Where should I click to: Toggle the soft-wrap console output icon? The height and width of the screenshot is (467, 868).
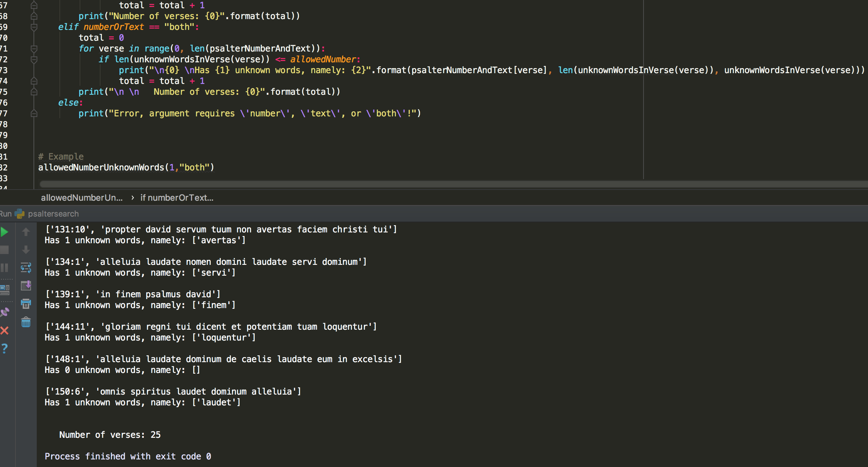[x=26, y=268]
